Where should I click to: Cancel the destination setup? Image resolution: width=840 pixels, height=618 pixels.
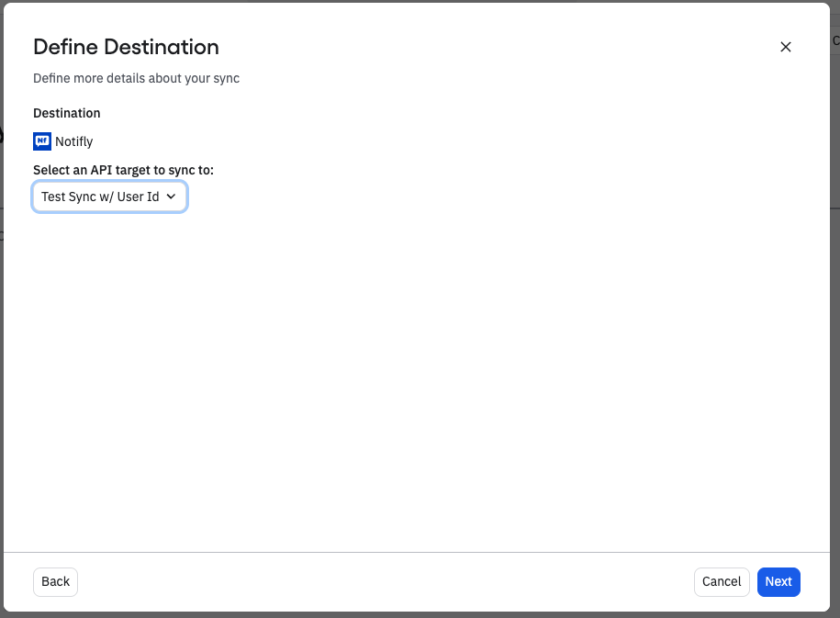click(722, 581)
